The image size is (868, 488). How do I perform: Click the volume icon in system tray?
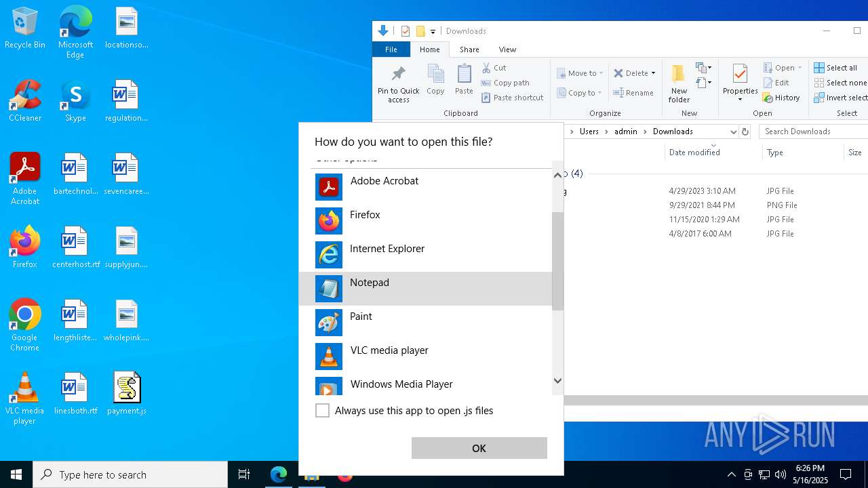click(781, 474)
